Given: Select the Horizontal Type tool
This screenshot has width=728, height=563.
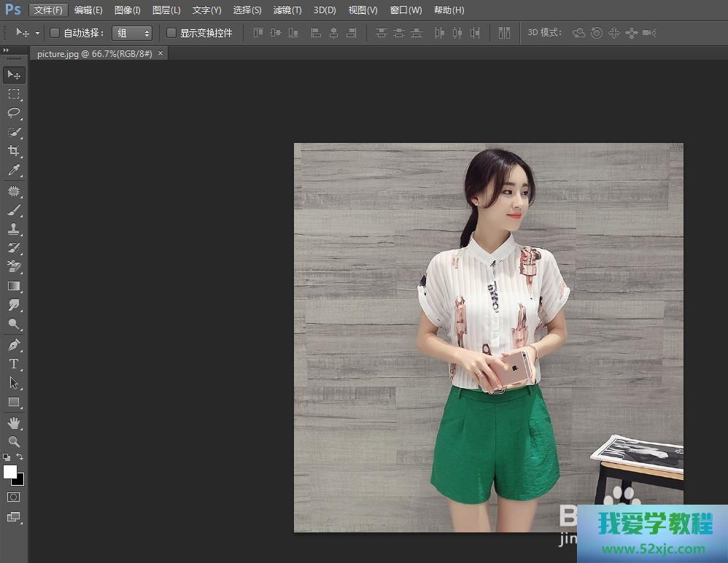Looking at the screenshot, I should (14, 363).
